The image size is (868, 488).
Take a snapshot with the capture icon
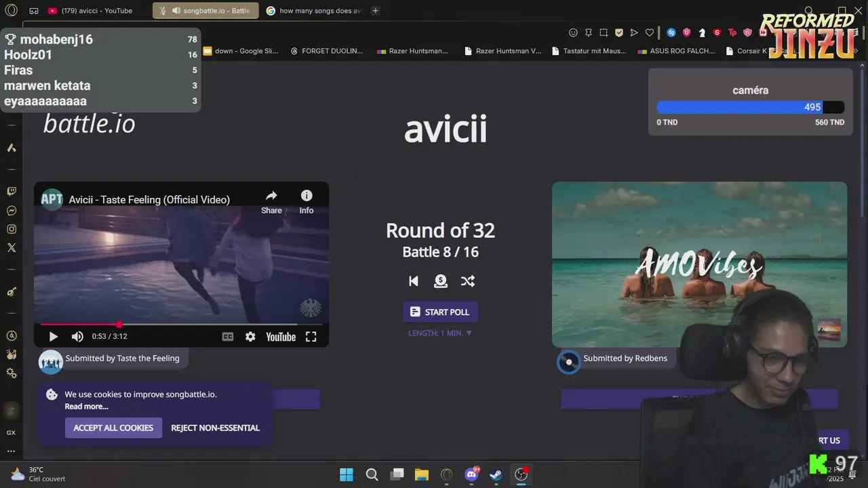click(x=604, y=33)
